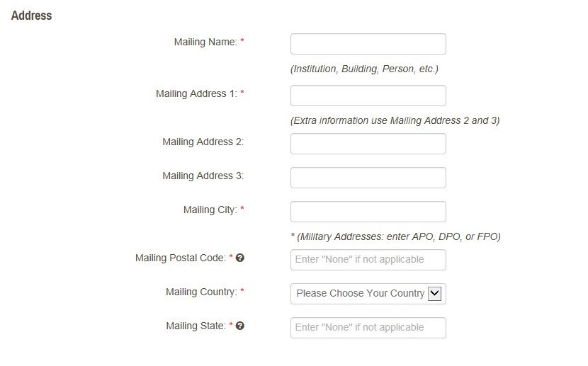Activate the Mailing Address 3 input box
Viewport: 588px width, 366px height.
[x=368, y=178]
